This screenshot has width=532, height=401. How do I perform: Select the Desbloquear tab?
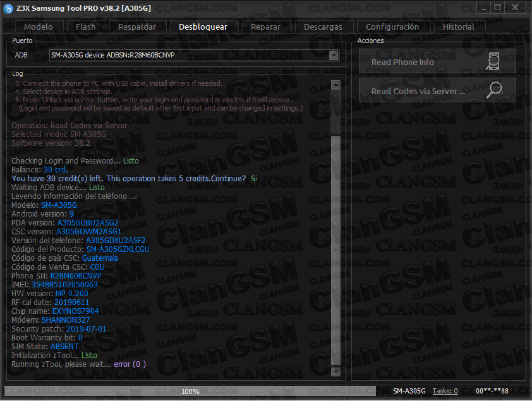[x=203, y=27]
